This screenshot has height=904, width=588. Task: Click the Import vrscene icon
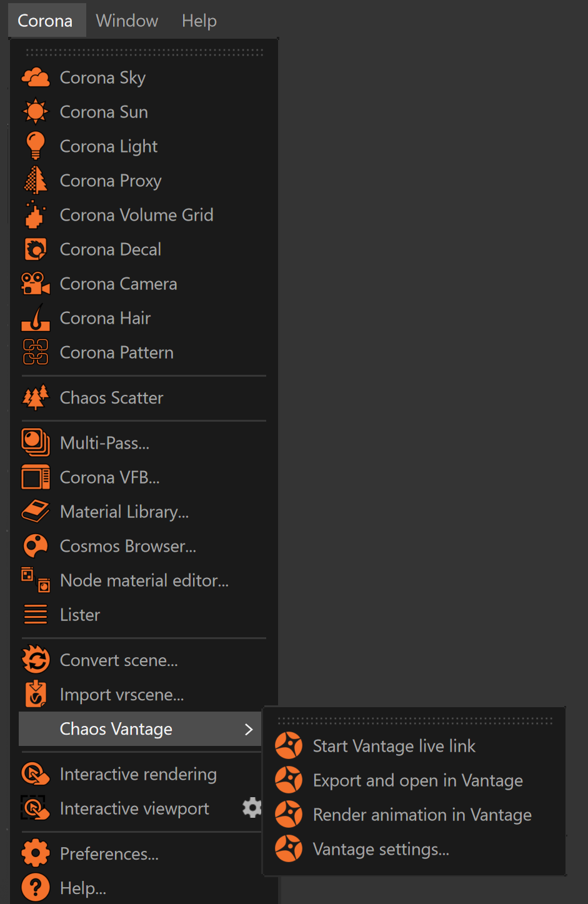coord(36,693)
